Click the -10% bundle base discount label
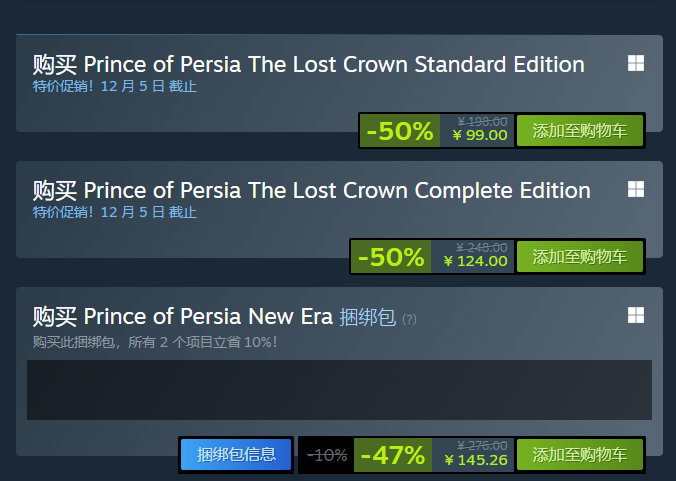676x481 pixels. pos(327,455)
